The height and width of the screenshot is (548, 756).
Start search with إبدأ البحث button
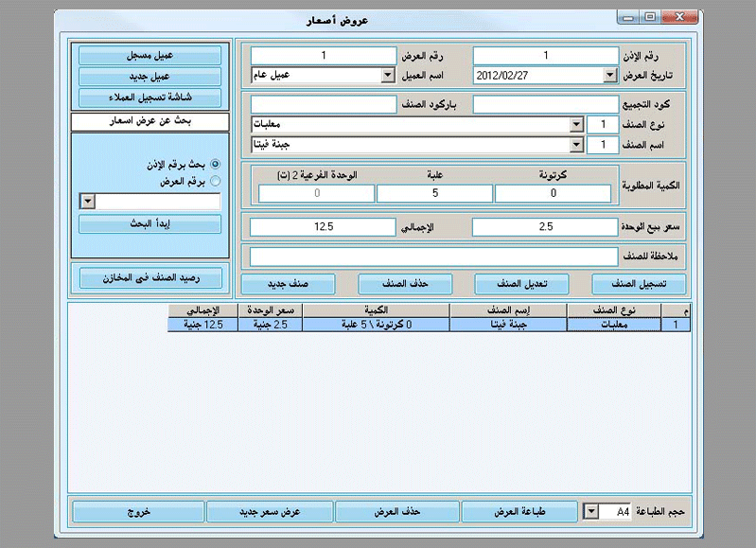point(149,224)
